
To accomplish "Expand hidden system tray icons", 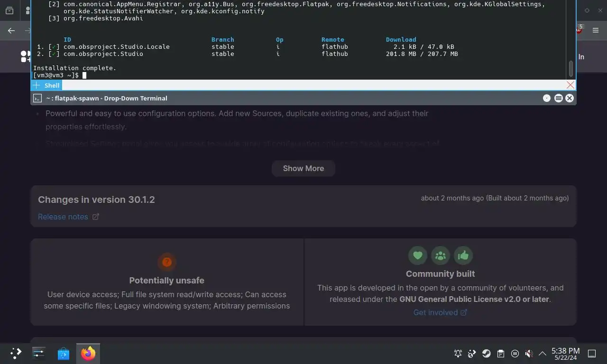I will (x=543, y=353).
